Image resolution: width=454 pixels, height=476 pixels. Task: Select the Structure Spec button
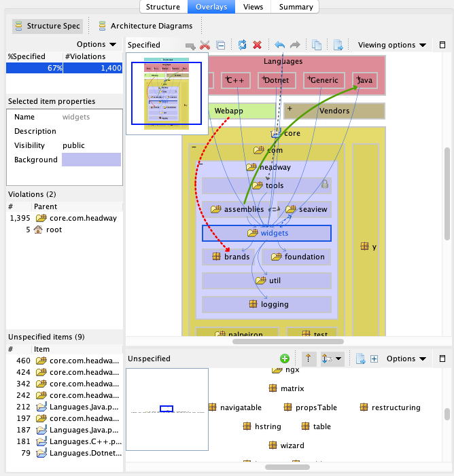[x=47, y=26]
